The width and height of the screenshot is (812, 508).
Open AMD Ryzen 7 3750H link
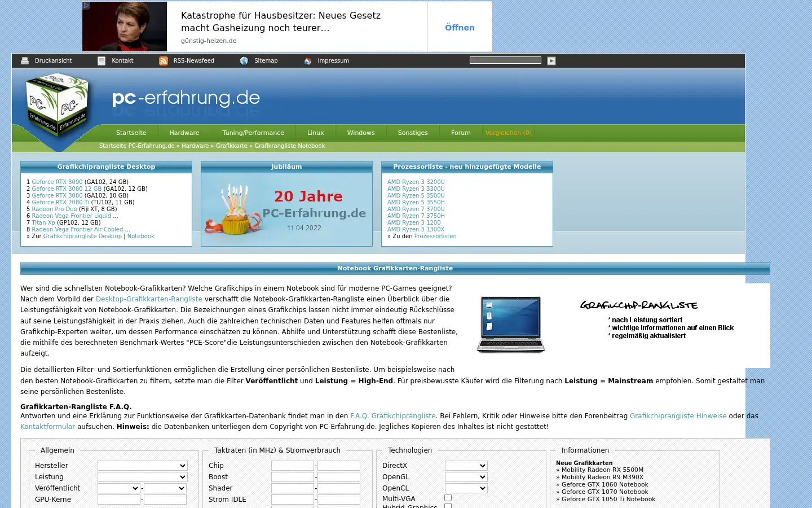pos(416,216)
